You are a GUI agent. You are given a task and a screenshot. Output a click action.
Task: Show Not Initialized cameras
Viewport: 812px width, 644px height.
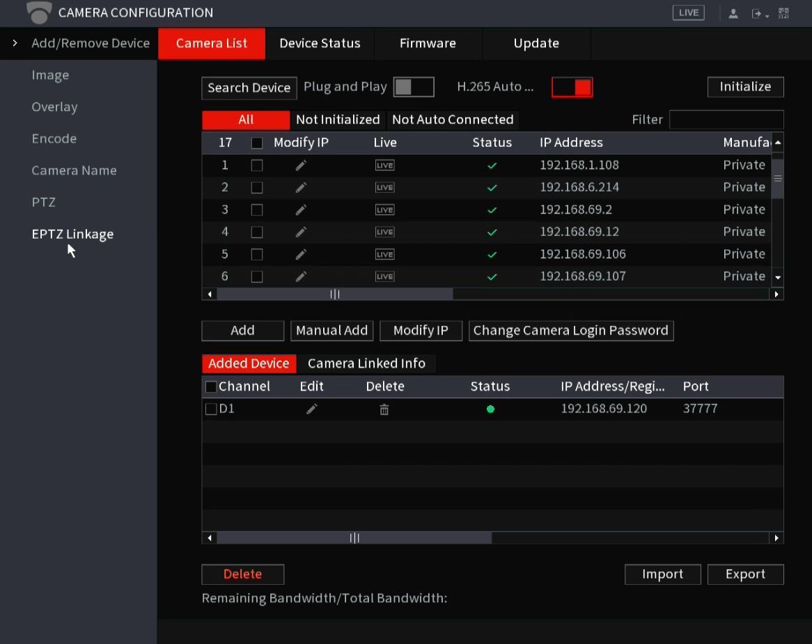(x=337, y=119)
